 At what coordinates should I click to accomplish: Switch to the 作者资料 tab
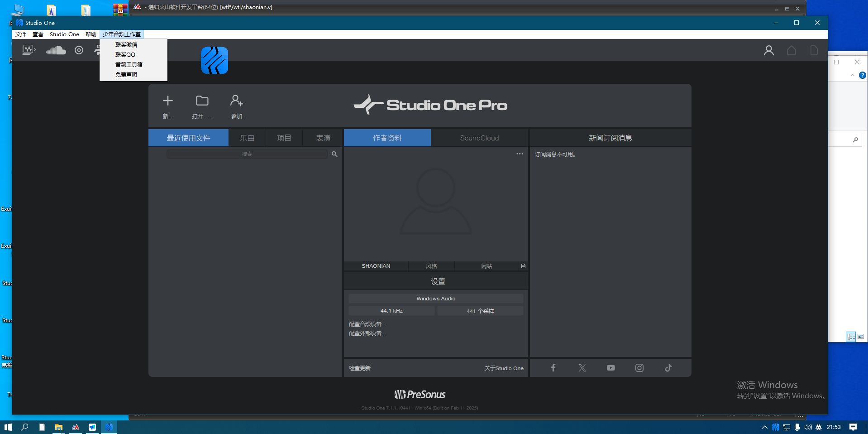(387, 138)
